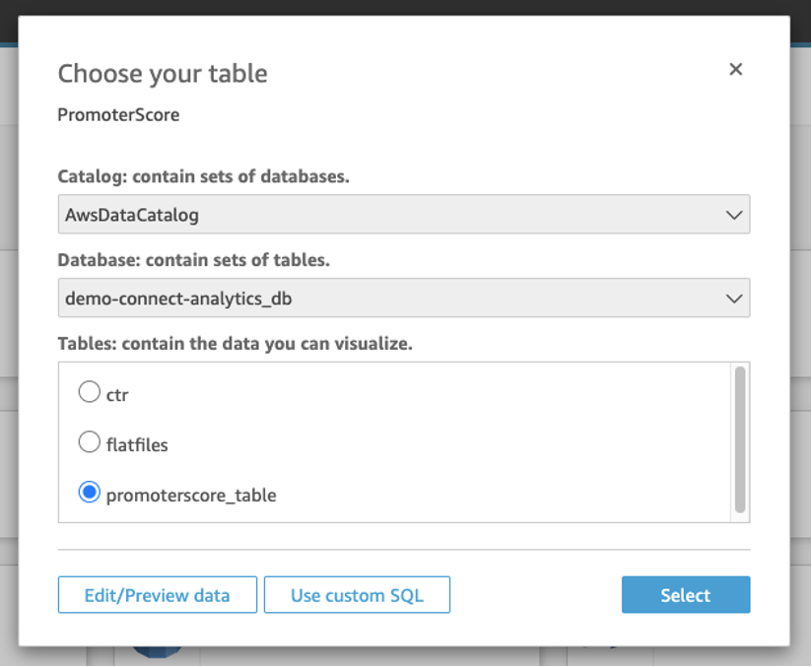Click the tables list scrollbar thumb
The image size is (812, 667).
[x=740, y=439]
